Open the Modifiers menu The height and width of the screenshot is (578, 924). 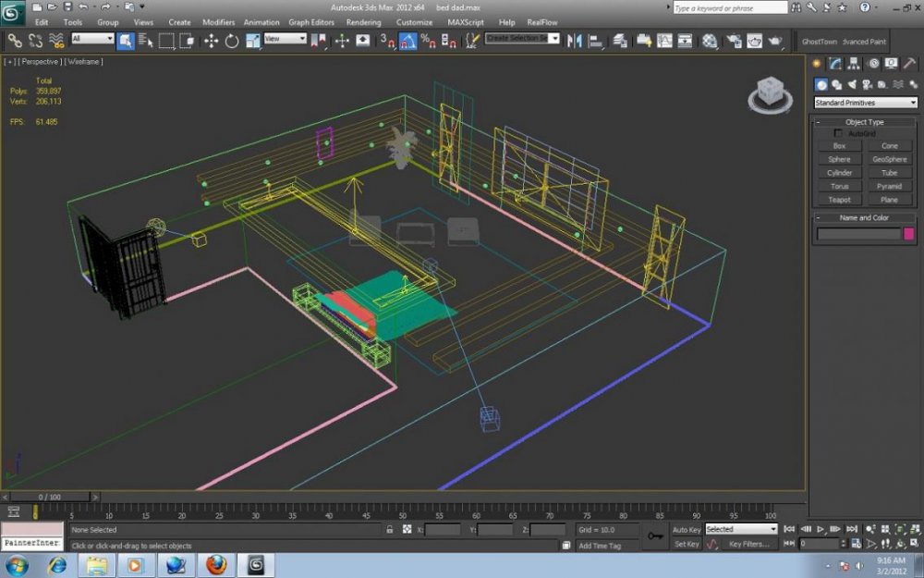(218, 22)
